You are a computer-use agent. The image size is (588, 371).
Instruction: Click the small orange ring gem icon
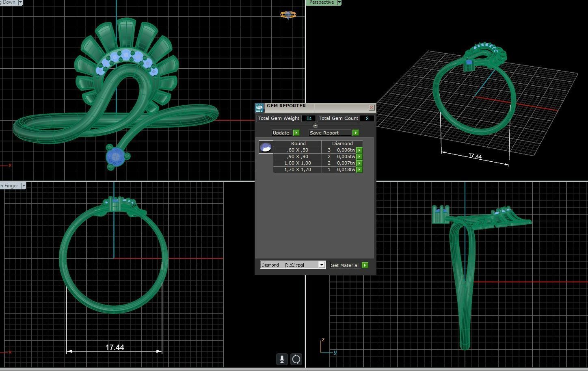click(288, 15)
